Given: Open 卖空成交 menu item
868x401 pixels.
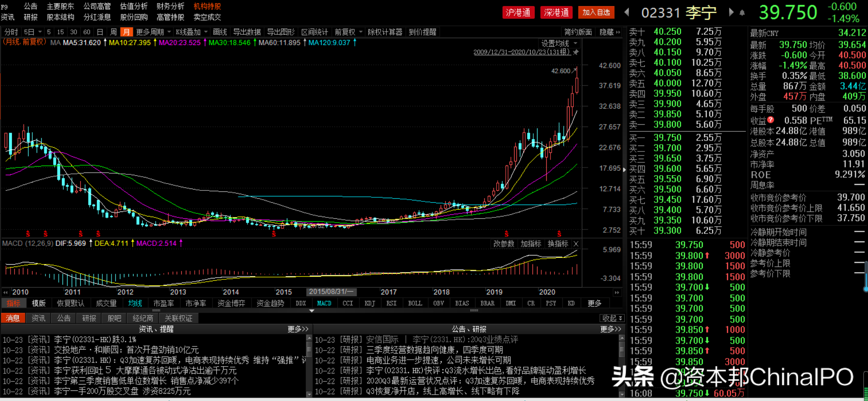Looking at the screenshot, I should [207, 17].
